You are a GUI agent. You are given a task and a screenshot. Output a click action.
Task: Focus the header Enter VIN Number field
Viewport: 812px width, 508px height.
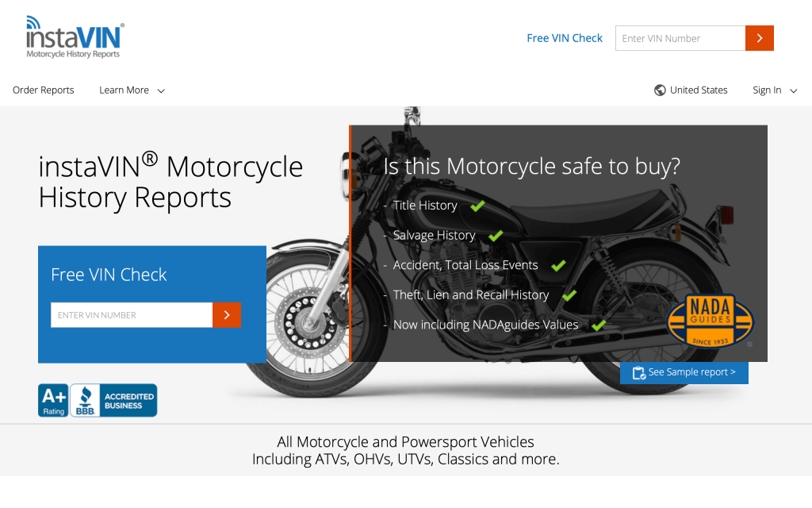[x=680, y=38]
